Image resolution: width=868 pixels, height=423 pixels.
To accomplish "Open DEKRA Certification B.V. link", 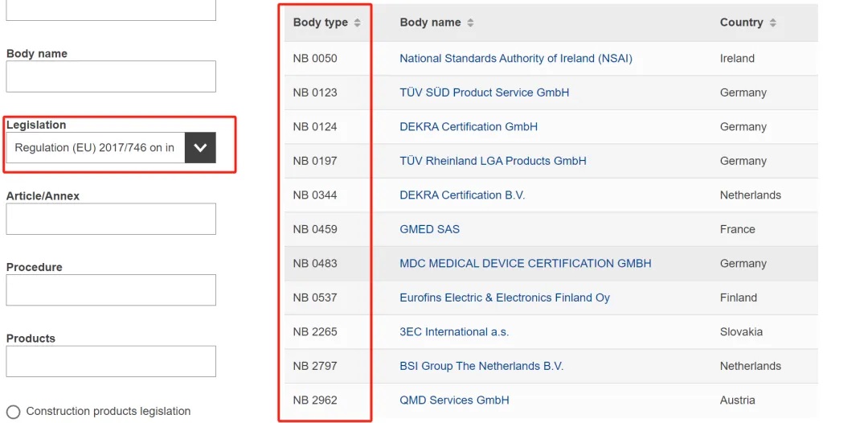I will point(462,195).
